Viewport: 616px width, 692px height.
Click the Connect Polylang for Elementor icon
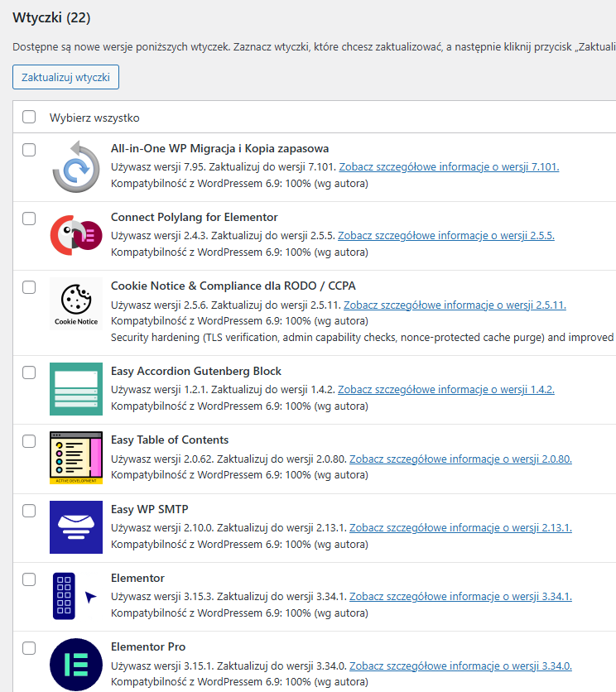click(76, 235)
